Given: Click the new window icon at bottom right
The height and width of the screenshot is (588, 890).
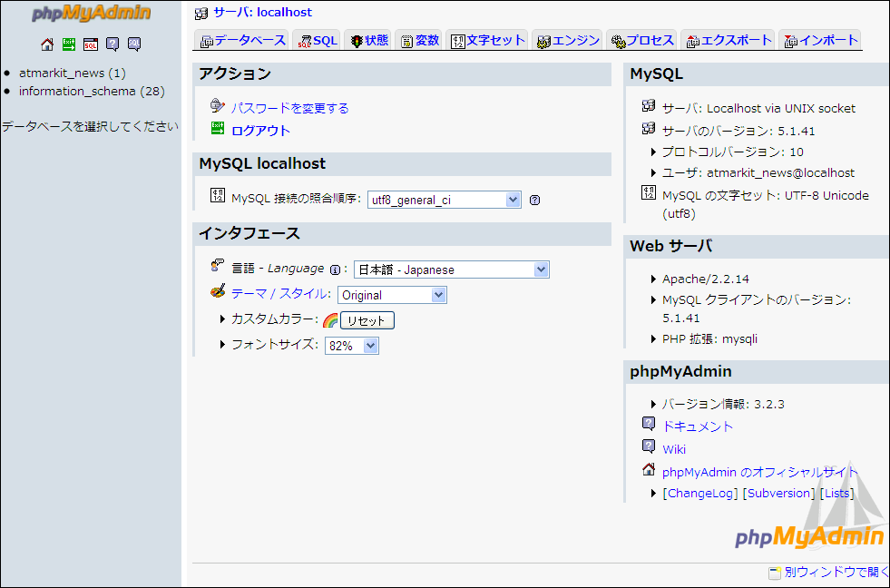Looking at the screenshot, I should point(775,573).
